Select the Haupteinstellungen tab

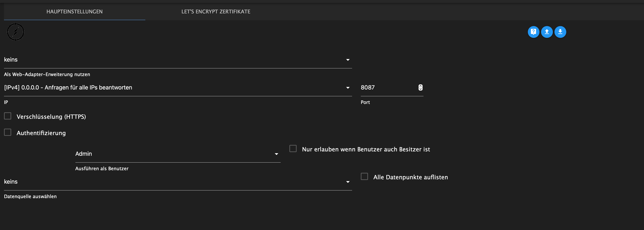tap(74, 11)
